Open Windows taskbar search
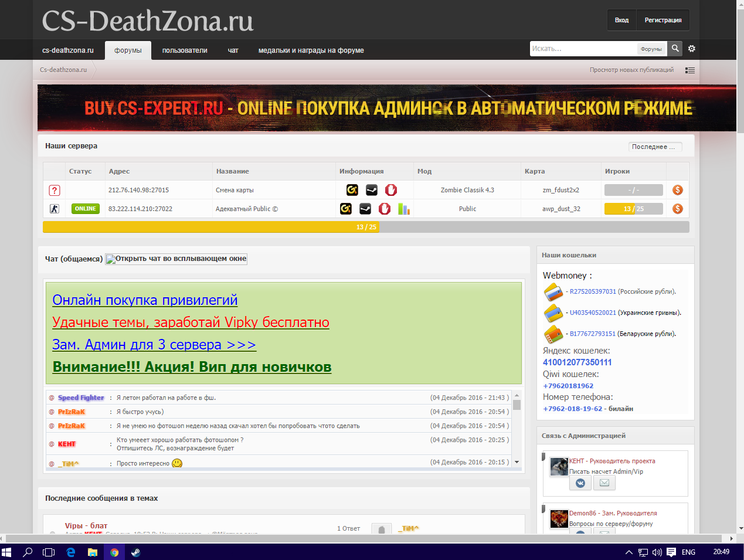744x560 pixels. pyautogui.click(x=28, y=552)
